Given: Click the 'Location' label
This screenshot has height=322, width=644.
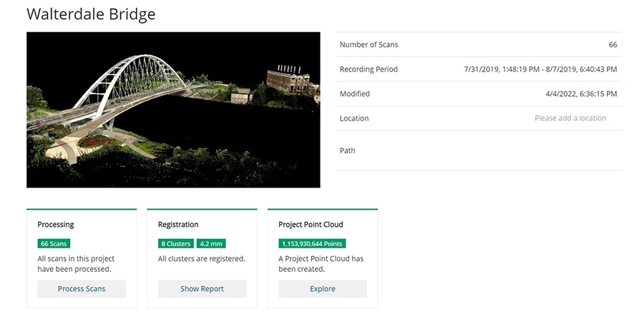Looking at the screenshot, I should pyautogui.click(x=354, y=118).
